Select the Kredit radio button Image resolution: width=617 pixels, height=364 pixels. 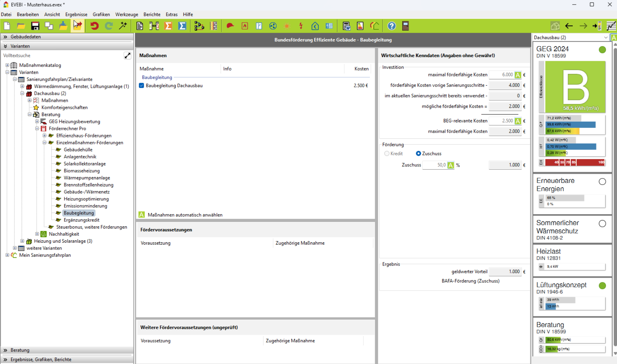pos(387,153)
